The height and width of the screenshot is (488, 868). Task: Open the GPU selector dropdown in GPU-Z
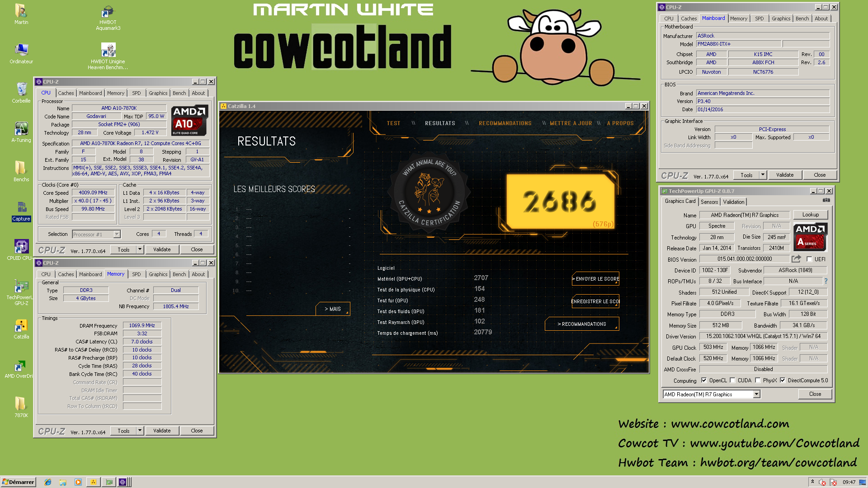(756, 394)
